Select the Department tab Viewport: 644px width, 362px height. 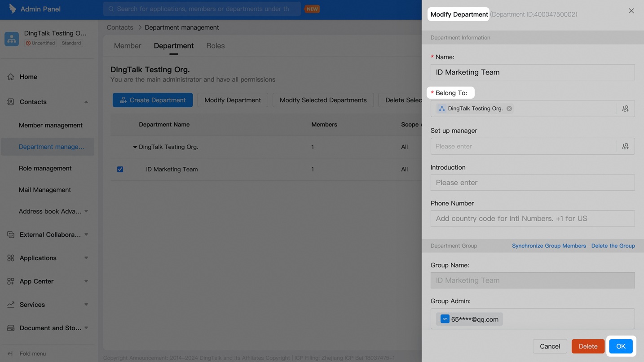pyautogui.click(x=174, y=46)
